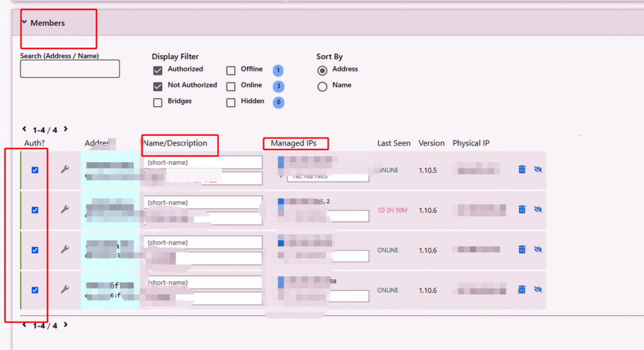Check the Online display filter
This screenshot has width=644, height=350.
coord(231,86)
